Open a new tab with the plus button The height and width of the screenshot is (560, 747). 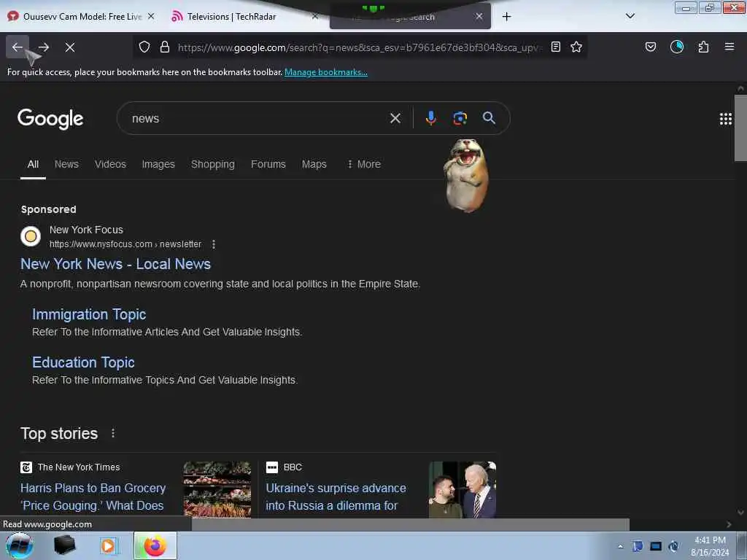point(506,17)
